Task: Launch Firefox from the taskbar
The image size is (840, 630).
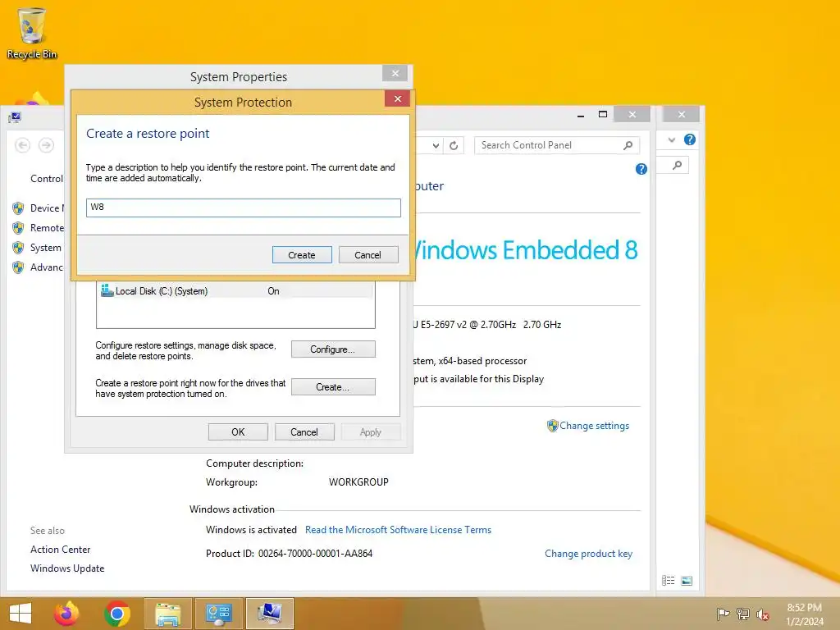Action: 66,614
